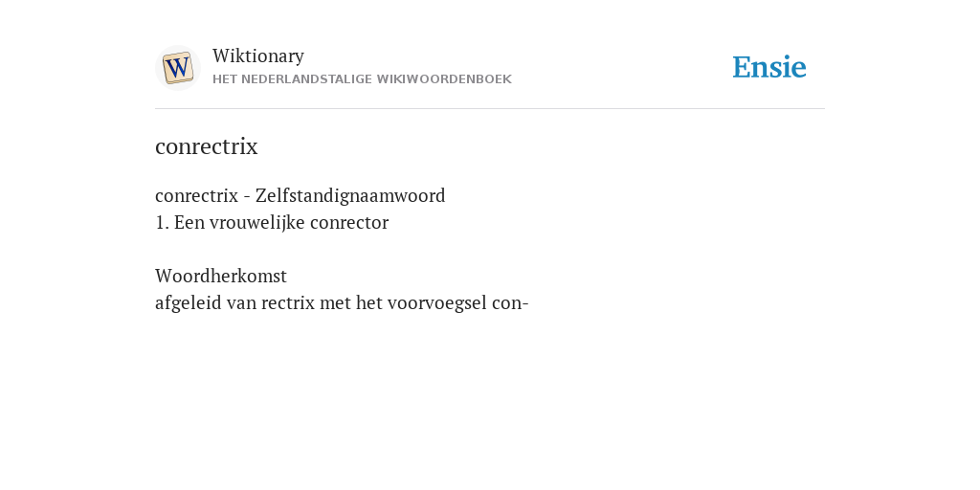
Task: Click the 'Het Nederlandstalige Wikiwoordenboek' subtitle
Action: [x=362, y=79]
